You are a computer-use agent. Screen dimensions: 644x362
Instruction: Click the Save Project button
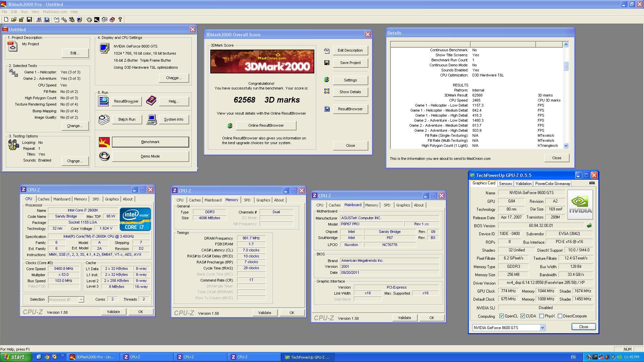[x=350, y=63]
